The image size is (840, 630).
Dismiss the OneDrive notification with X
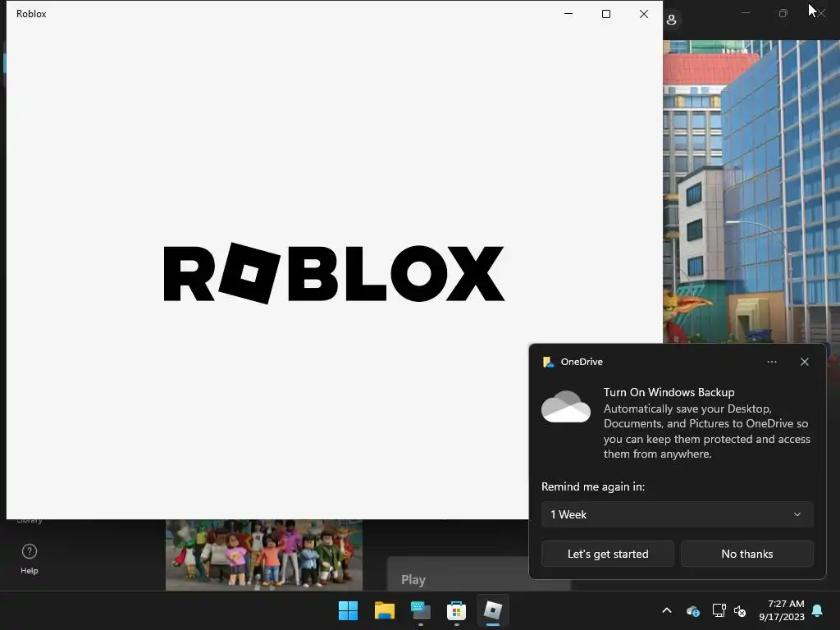coord(805,362)
